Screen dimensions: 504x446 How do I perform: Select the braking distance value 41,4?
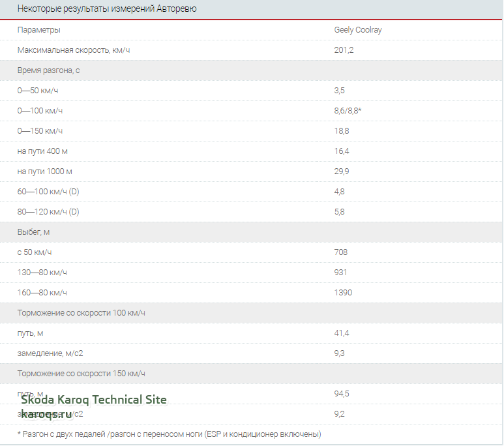click(342, 333)
